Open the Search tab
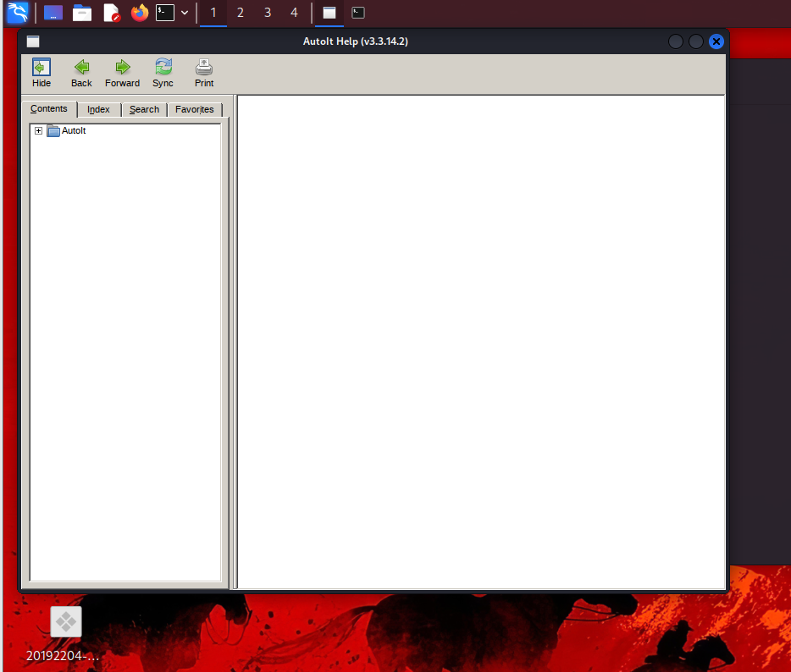 click(144, 109)
